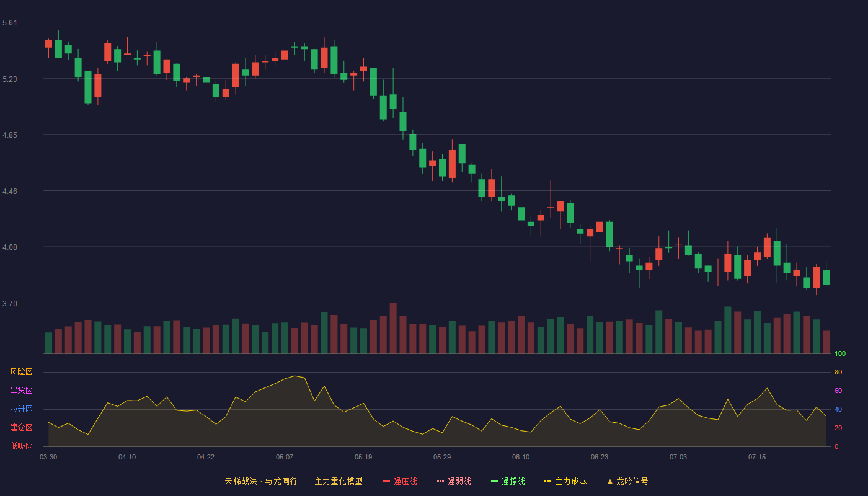The width and height of the screenshot is (868, 496).
Task: Click the 07-15 date axis label
Action: tap(757, 457)
